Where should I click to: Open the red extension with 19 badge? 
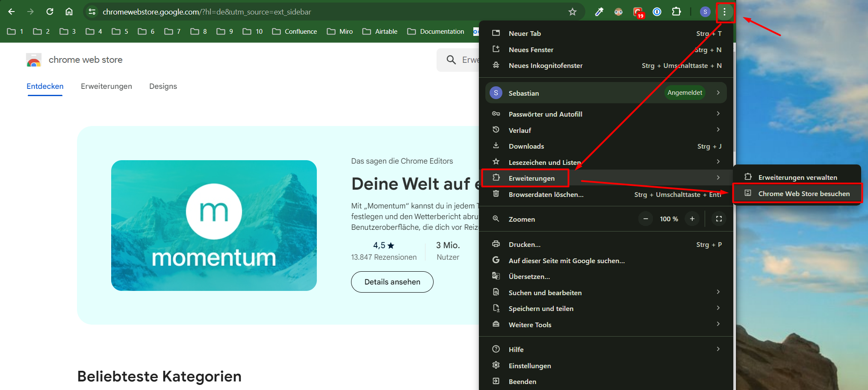click(x=638, y=12)
